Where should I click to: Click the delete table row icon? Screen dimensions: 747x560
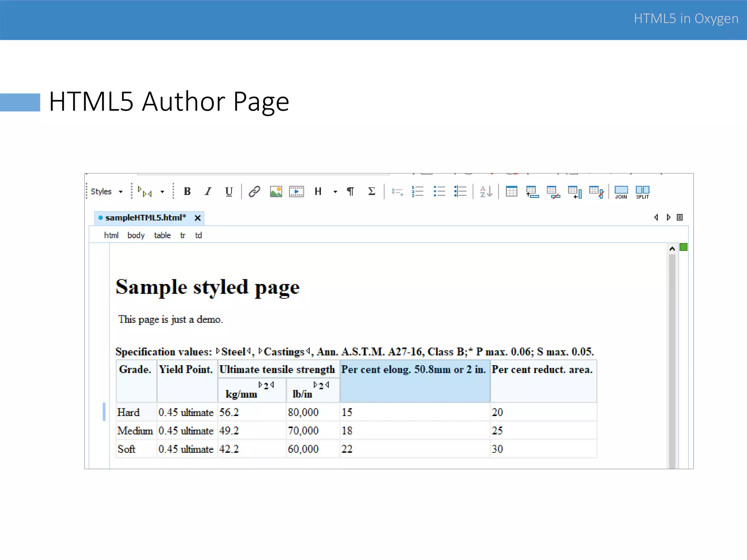coord(553,192)
